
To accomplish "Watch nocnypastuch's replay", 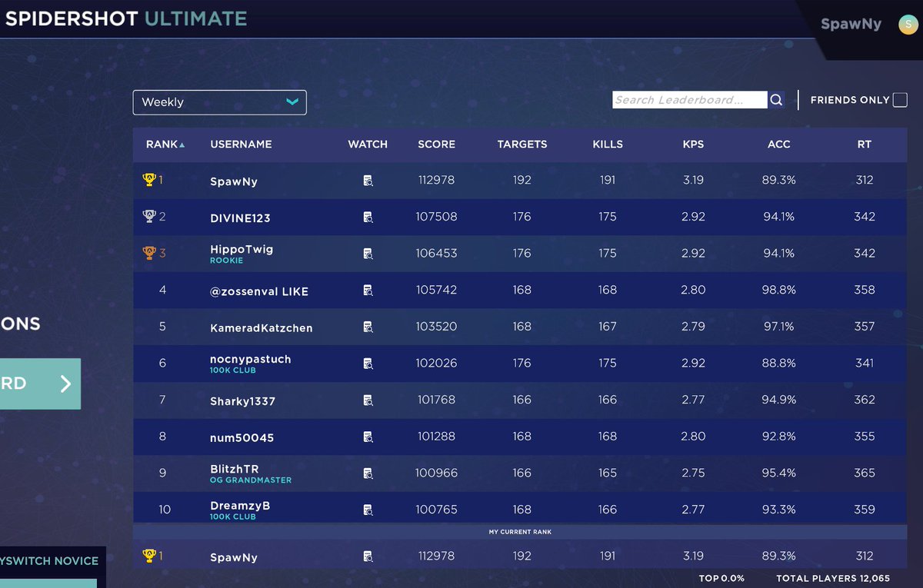I will [368, 364].
